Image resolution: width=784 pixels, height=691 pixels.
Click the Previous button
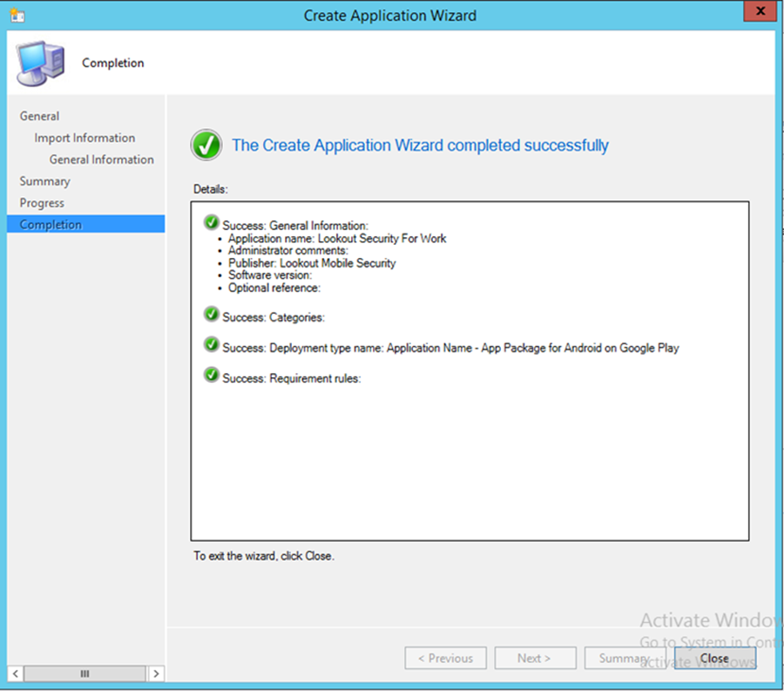pyautogui.click(x=445, y=658)
